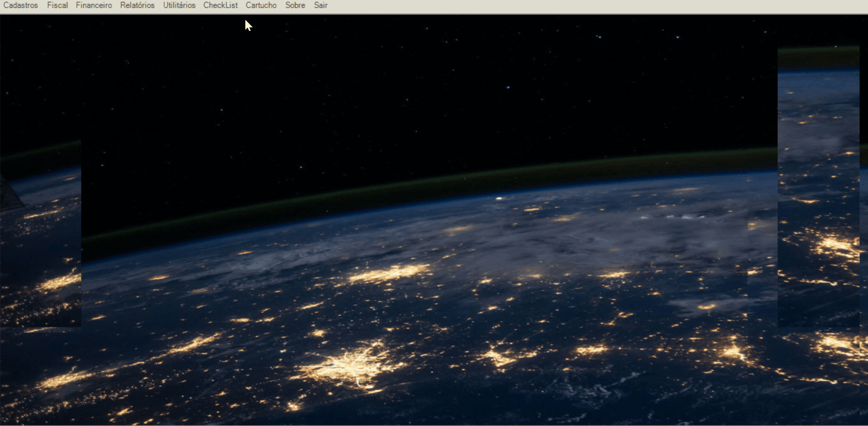The image size is (868, 426).
Task: Click Sair to exit the application
Action: [321, 5]
